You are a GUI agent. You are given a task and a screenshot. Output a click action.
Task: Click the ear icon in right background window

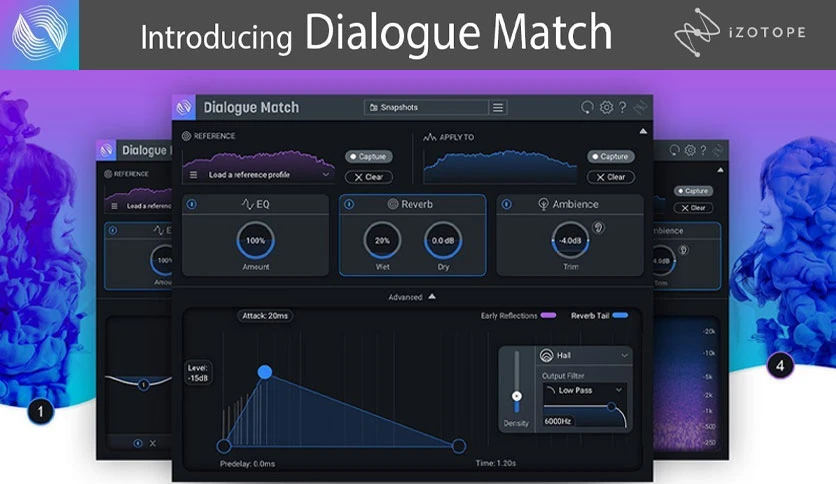pyautogui.click(x=682, y=250)
